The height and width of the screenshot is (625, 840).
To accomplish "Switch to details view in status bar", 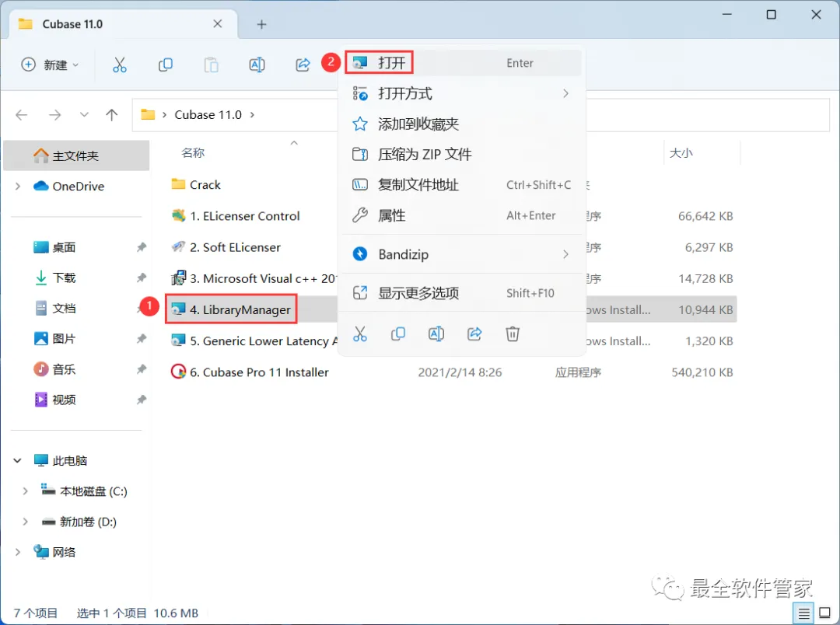I will (x=803, y=614).
